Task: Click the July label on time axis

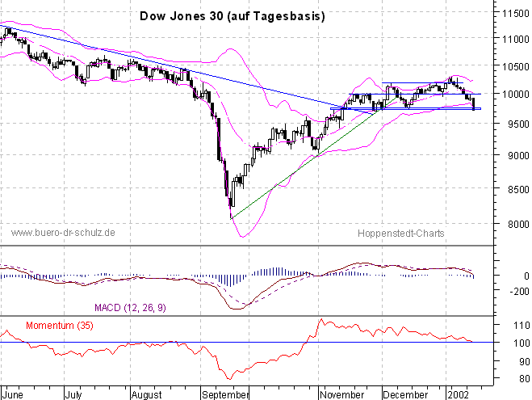Action: tap(73, 395)
